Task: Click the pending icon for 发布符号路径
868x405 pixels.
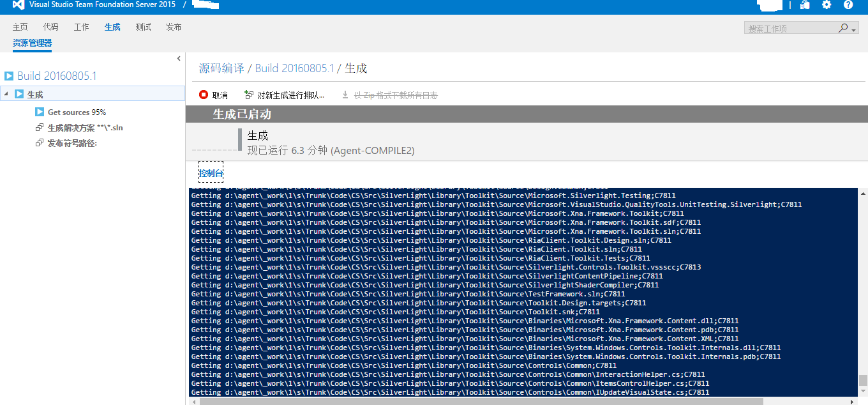Action: click(x=40, y=143)
